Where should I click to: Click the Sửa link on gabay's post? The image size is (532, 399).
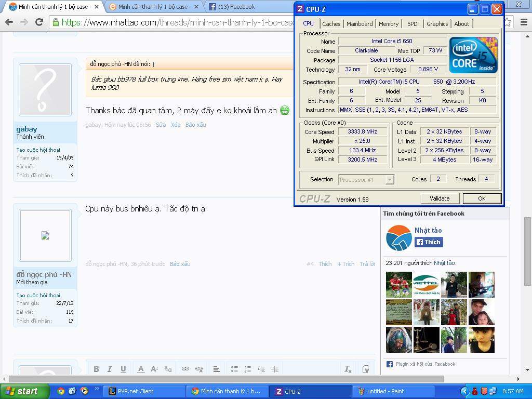tap(161, 125)
